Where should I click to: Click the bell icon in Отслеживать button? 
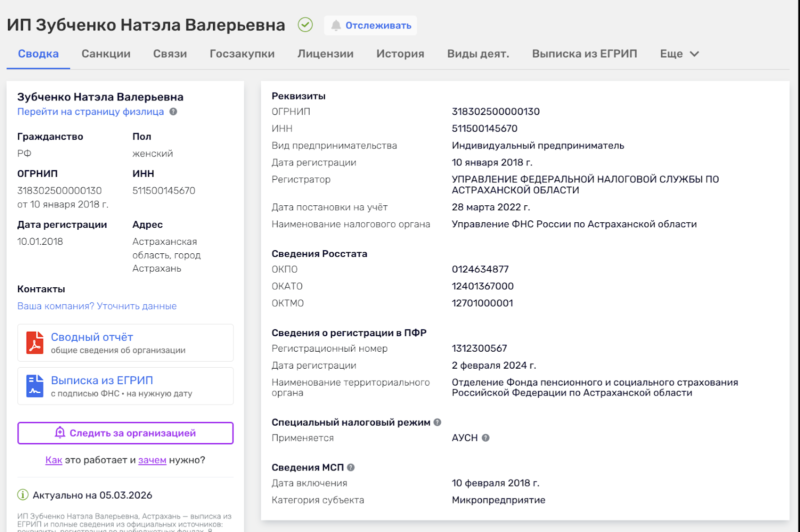click(x=336, y=25)
